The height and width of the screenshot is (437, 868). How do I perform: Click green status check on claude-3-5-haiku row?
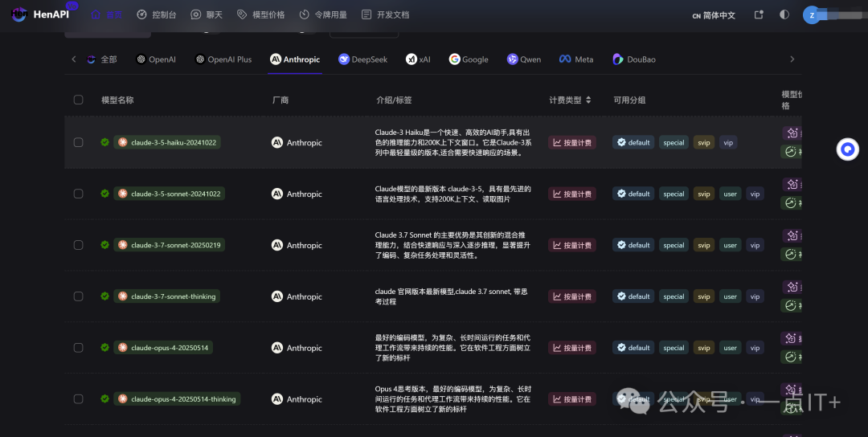tap(104, 142)
